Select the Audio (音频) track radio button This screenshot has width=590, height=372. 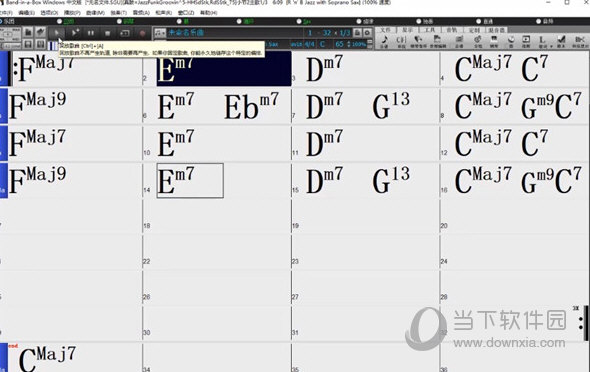point(538,21)
